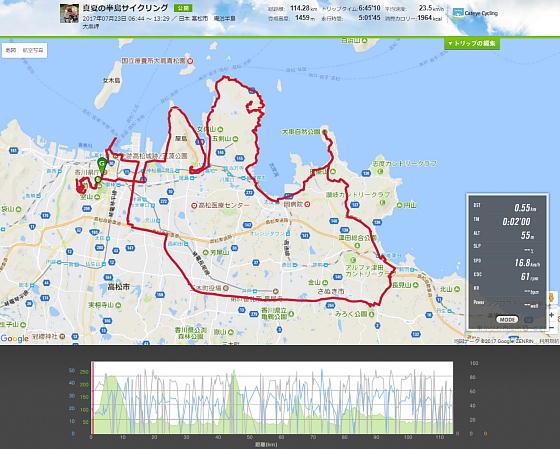Screen dimensions: 560x449
Task: Click the total distance value 114.28 km
Action: tap(304, 8)
